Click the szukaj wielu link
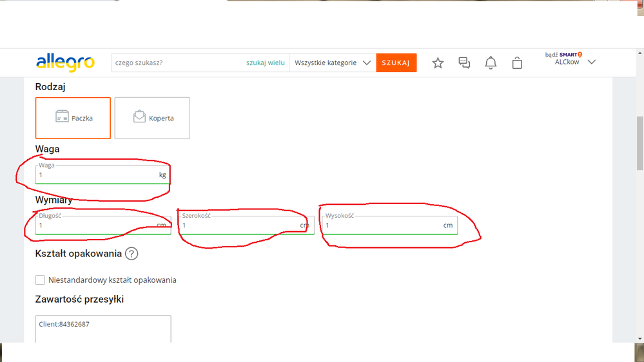644x362 pixels. click(x=265, y=63)
